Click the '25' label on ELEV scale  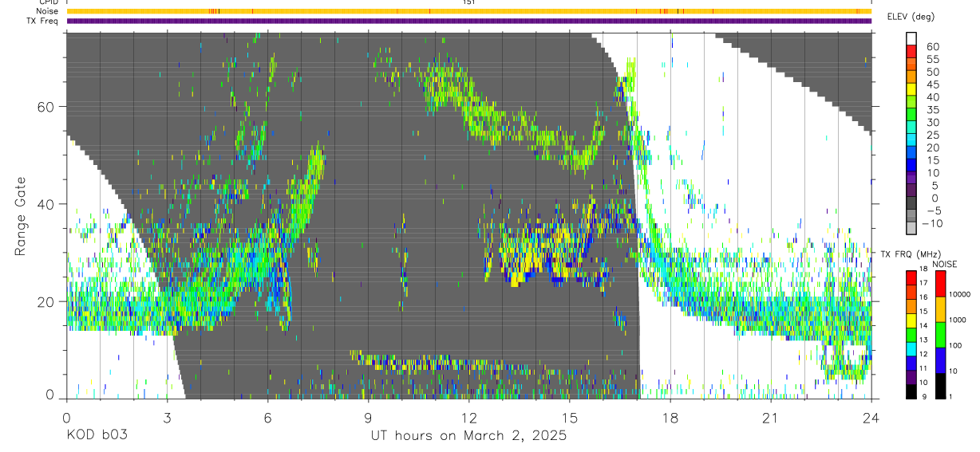pos(933,136)
